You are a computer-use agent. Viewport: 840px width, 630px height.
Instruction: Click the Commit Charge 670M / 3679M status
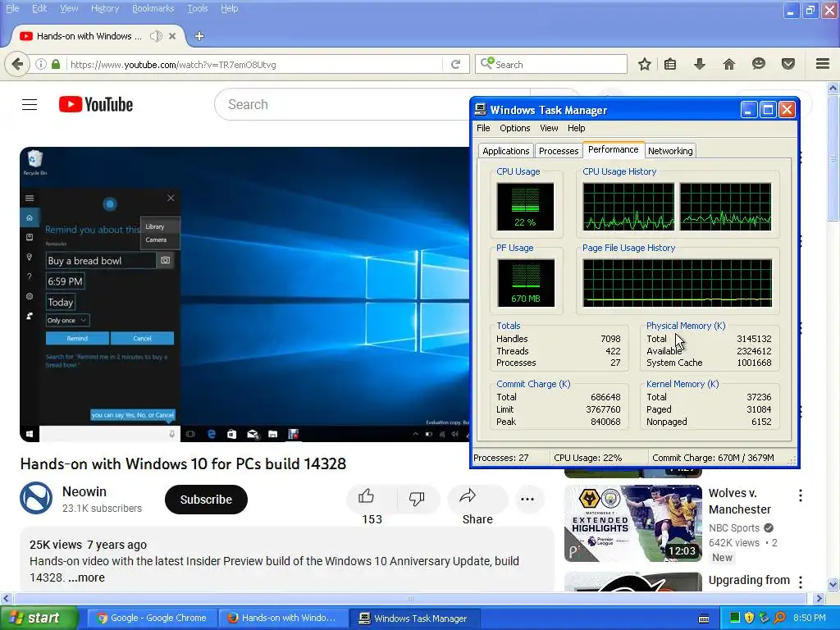coord(713,458)
